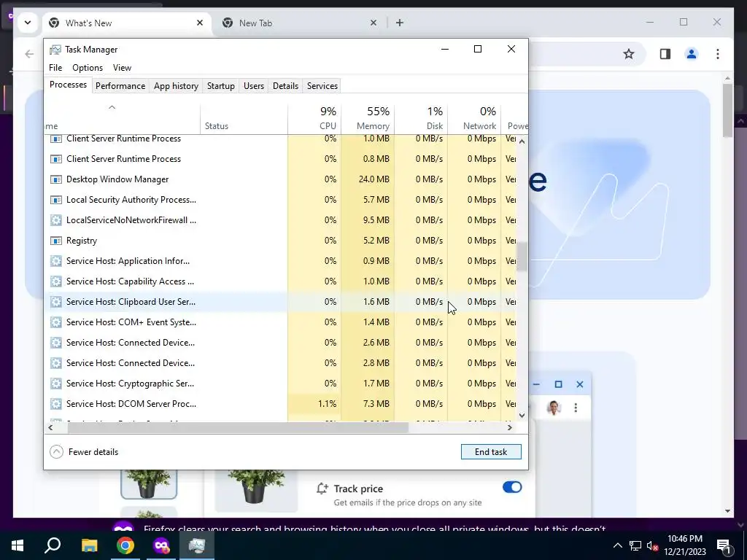Open the View menu in Task Manager
This screenshot has width=747, height=560.
pyautogui.click(x=122, y=68)
